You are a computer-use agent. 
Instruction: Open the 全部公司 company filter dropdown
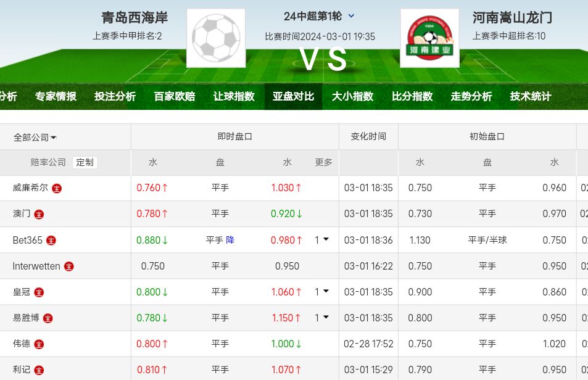[x=35, y=138]
